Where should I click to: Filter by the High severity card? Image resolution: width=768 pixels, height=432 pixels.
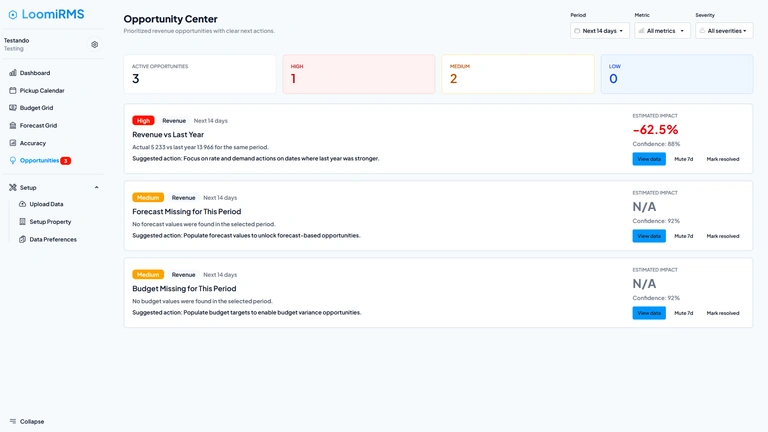(359, 74)
